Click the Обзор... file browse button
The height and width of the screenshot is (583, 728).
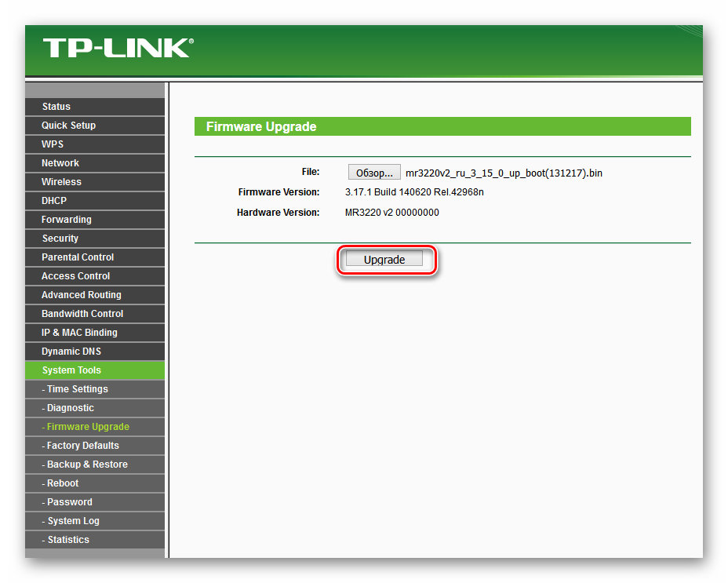pyautogui.click(x=373, y=173)
